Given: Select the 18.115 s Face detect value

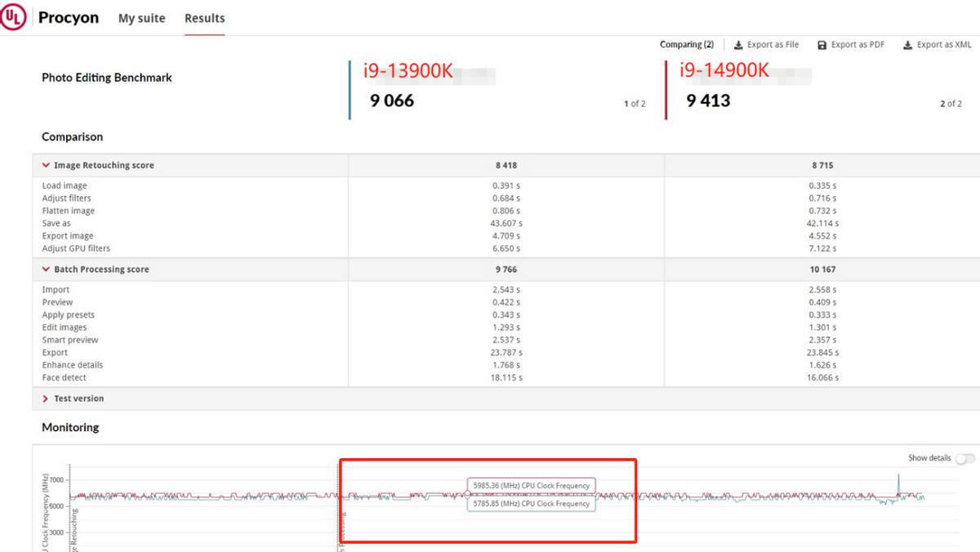Looking at the screenshot, I should point(506,378).
